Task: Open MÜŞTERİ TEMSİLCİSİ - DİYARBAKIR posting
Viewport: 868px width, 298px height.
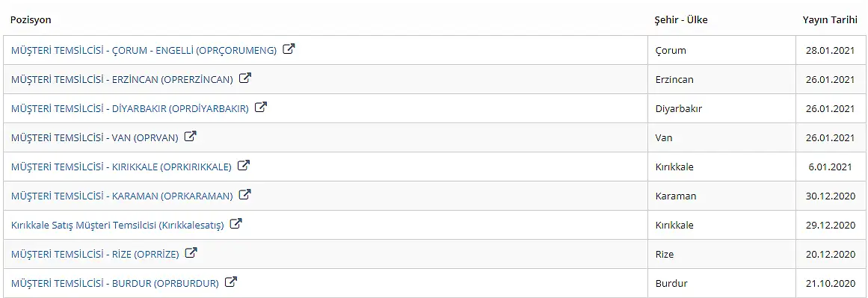Action: click(x=129, y=109)
